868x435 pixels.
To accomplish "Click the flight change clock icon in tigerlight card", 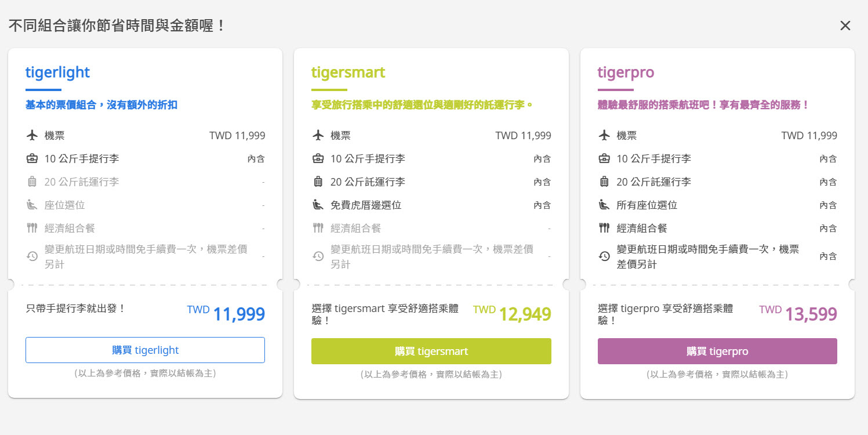I will click(x=32, y=256).
